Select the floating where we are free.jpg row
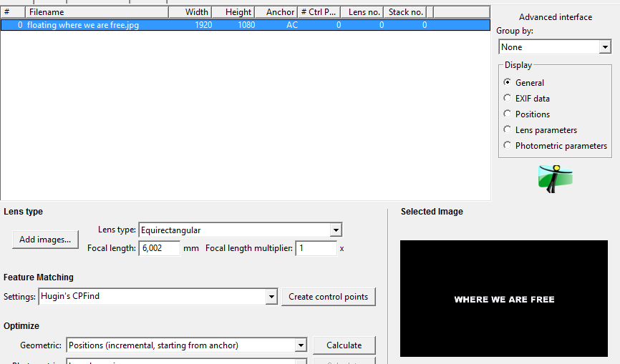The height and width of the screenshot is (364, 620). pyautogui.click(x=215, y=24)
